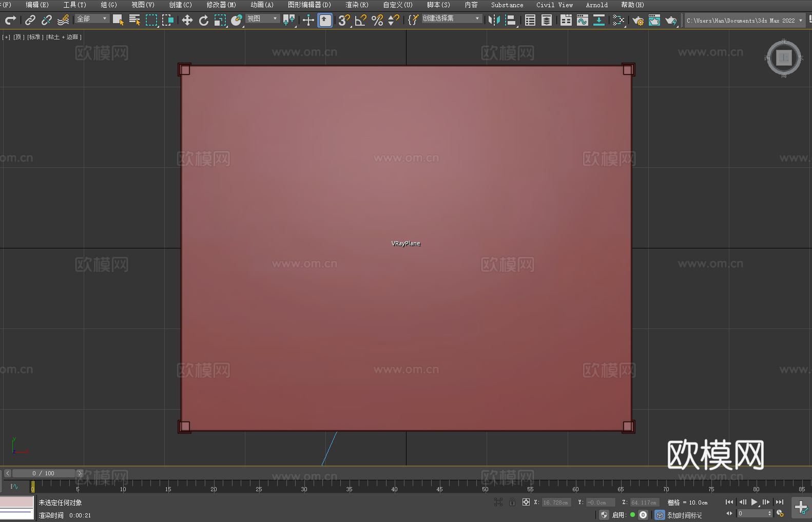Toggle Absolute/Offset transform mode icon
This screenshot has width=812, height=522.
point(526,502)
